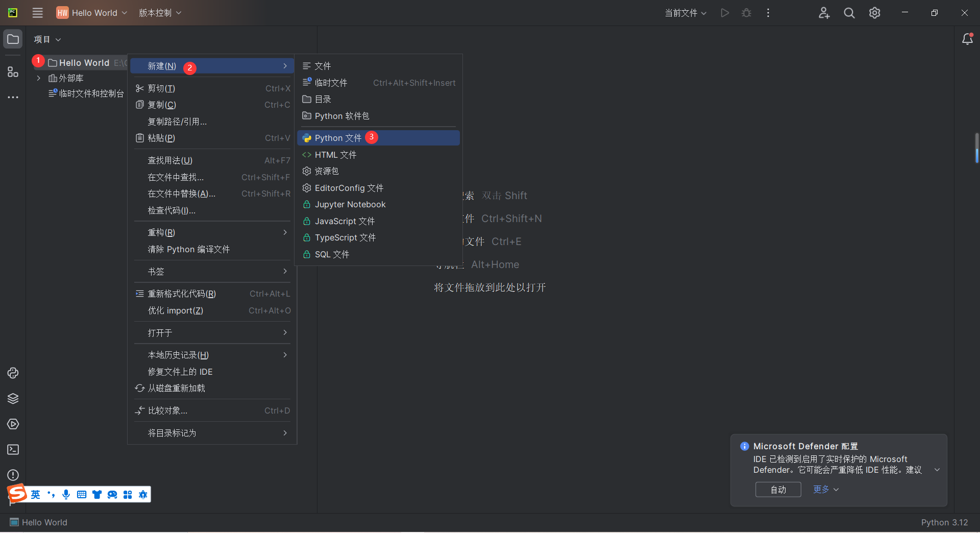Screen dimensions: 980x533
Task: Select 新建(N) in context menu
Action: (x=212, y=66)
